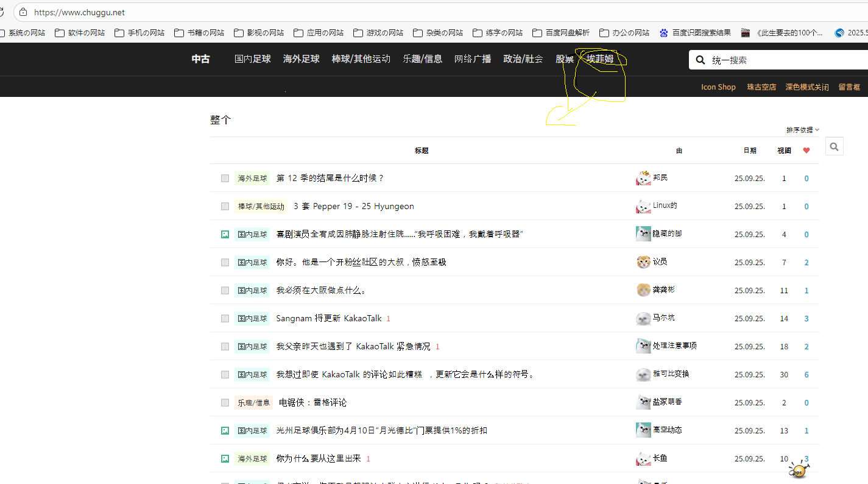Toggle dark mode via 深色模式关闭
The height and width of the screenshot is (484, 868).
(x=806, y=87)
